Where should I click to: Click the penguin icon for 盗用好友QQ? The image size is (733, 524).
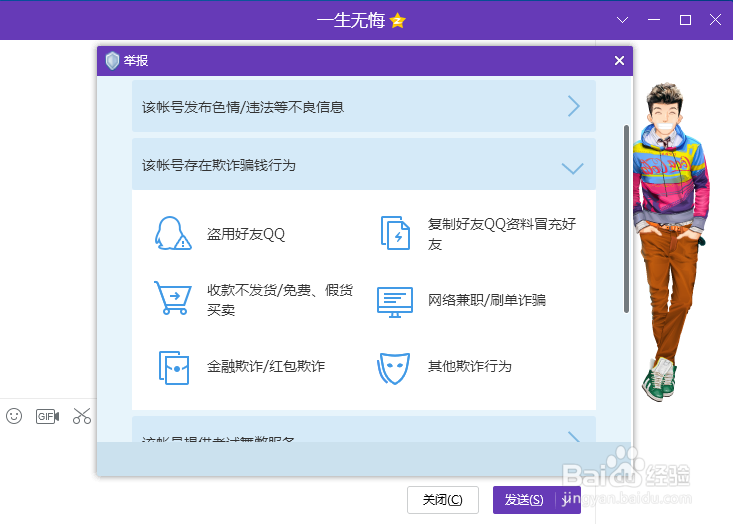coord(172,233)
